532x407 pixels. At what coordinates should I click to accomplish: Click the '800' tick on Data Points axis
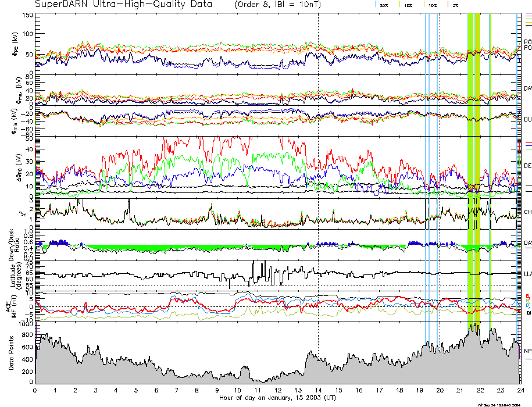(27, 335)
